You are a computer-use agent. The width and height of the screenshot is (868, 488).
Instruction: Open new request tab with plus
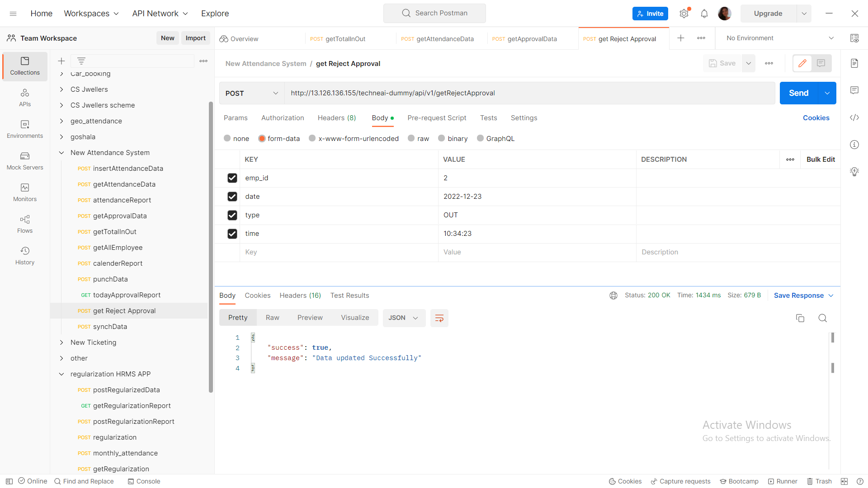tap(681, 38)
